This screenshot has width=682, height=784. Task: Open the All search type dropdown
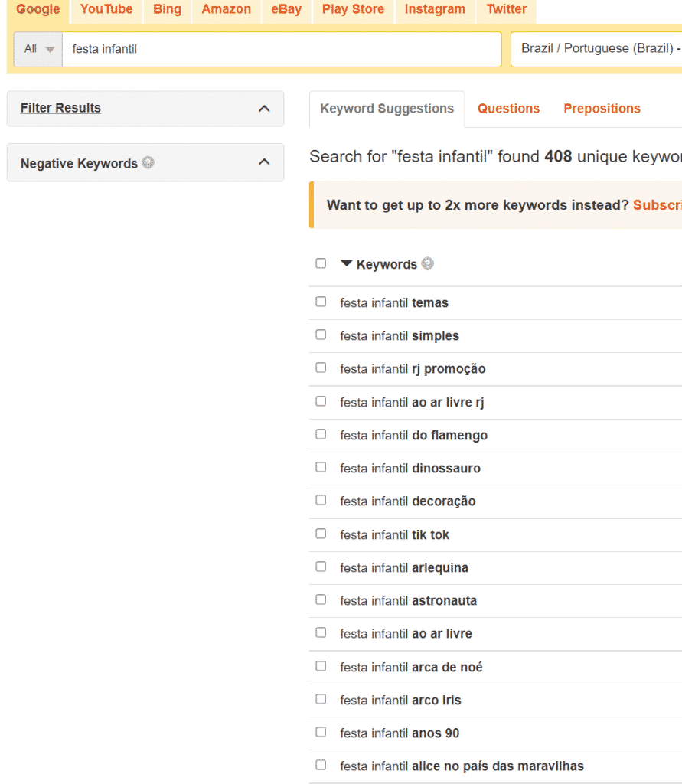click(x=38, y=49)
